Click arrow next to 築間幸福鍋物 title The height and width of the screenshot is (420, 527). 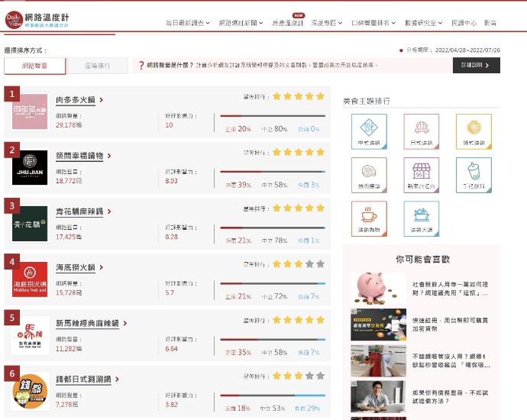pyautogui.click(x=109, y=156)
